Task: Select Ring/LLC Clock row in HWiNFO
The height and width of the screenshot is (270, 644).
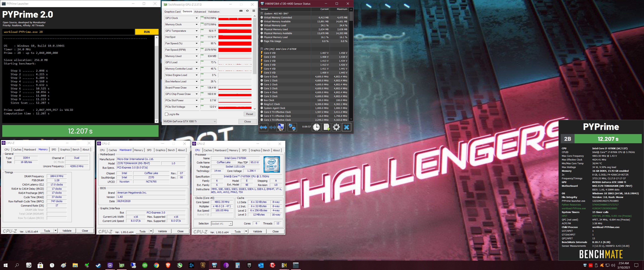Action: pyautogui.click(x=304, y=104)
